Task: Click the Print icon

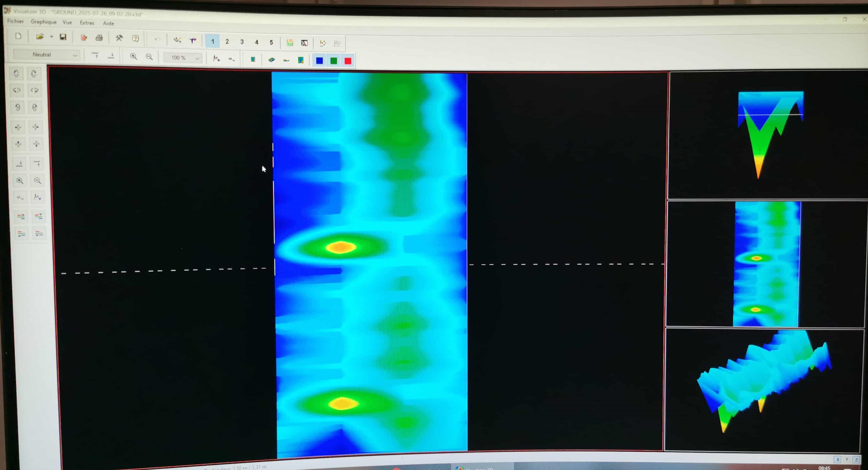Action: pyautogui.click(x=99, y=38)
